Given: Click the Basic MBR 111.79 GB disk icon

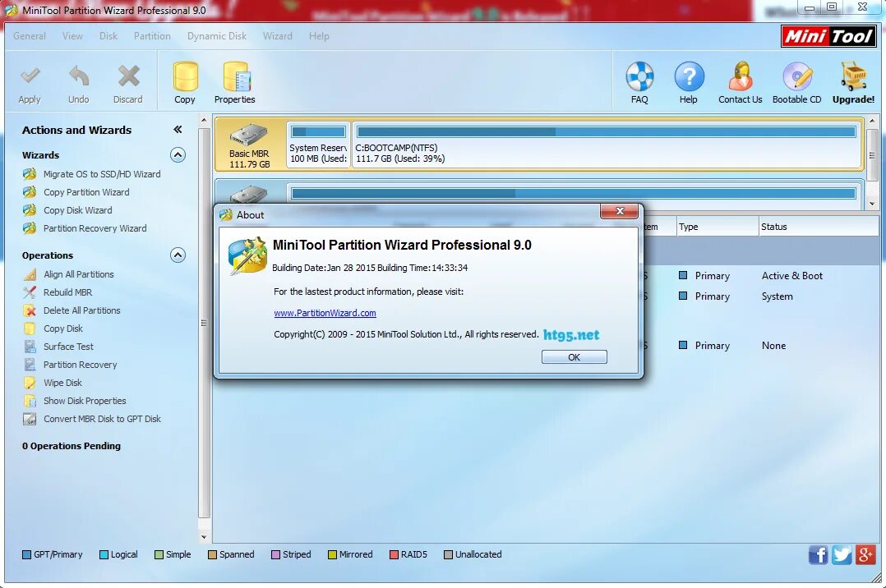Looking at the screenshot, I should point(249,136).
